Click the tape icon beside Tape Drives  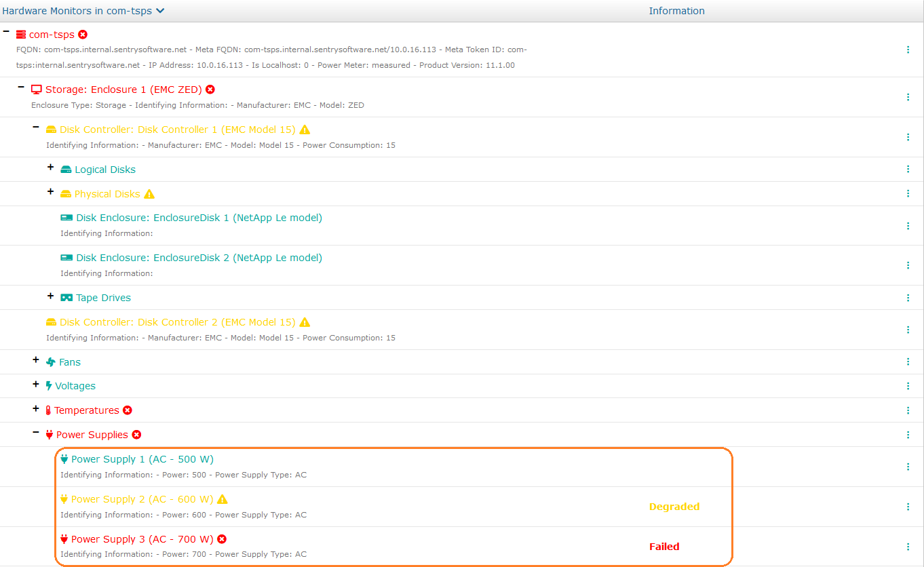coord(66,298)
